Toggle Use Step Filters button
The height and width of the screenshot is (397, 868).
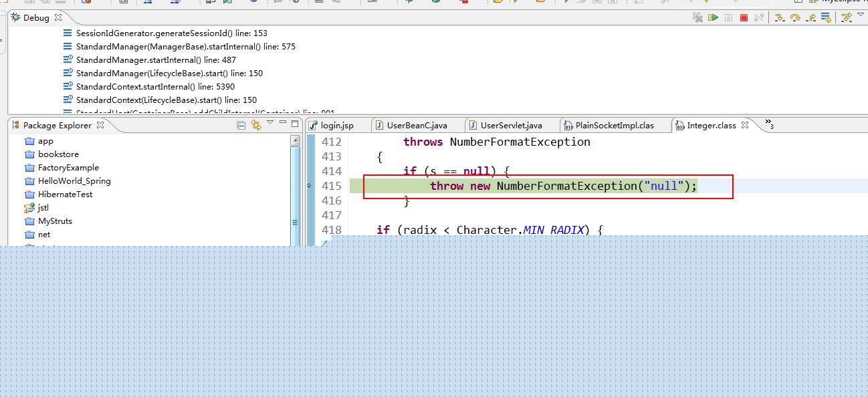point(846,18)
